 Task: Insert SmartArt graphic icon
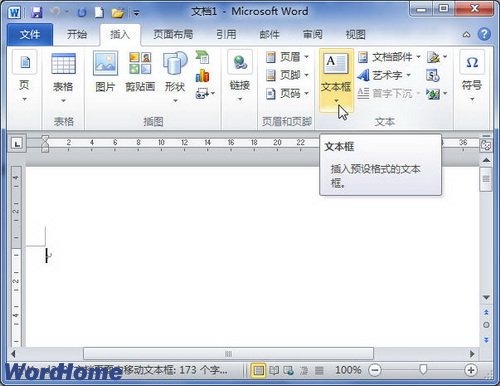[202, 58]
